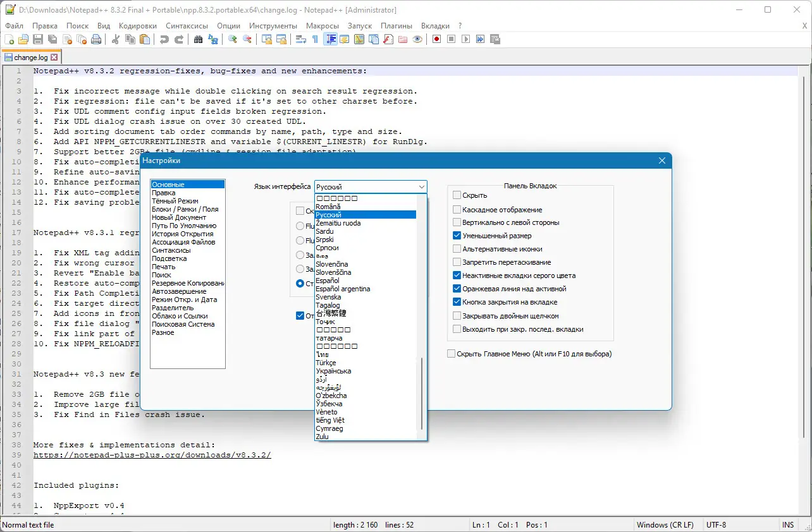Select Українська from language list
The image size is (812, 532).
click(333, 371)
